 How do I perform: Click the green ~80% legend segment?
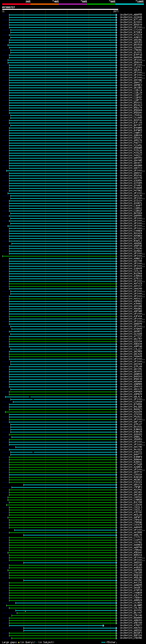(x=101, y=4)
